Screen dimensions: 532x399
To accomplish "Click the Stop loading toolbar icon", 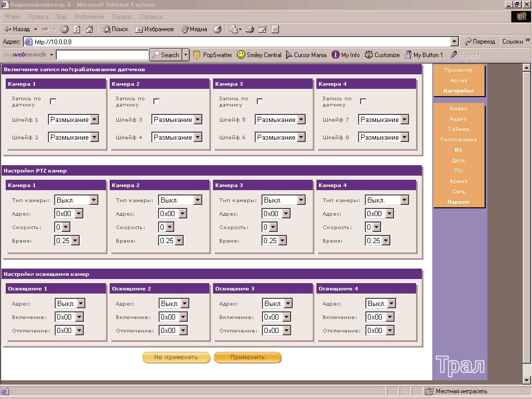I will point(64,29).
